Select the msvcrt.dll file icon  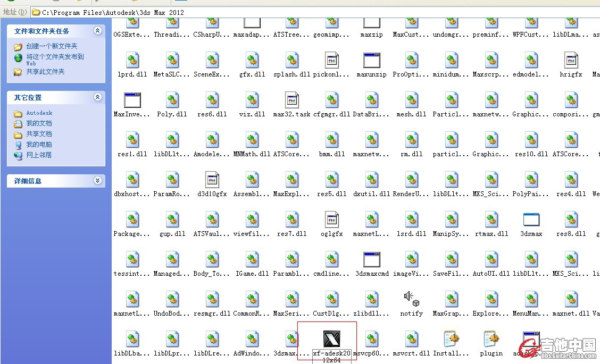click(x=412, y=339)
